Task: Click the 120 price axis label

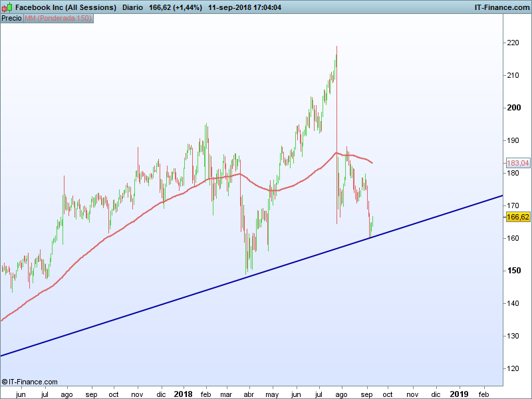Action: coord(513,368)
